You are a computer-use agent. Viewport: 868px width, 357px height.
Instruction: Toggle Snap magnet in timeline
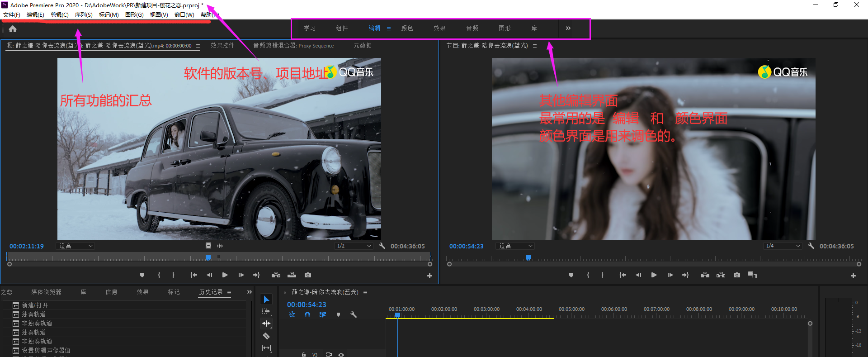[x=307, y=314]
